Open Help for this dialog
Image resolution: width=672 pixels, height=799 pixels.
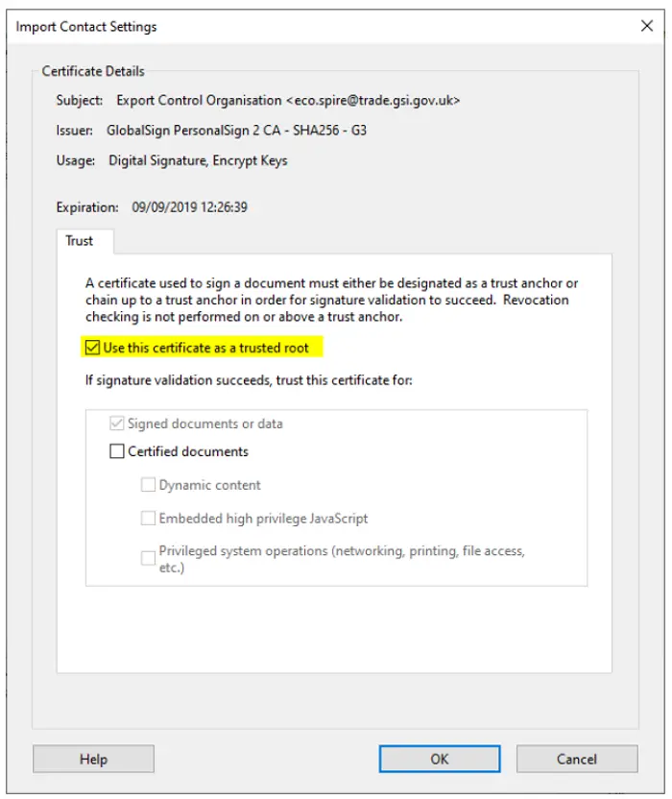click(93, 759)
